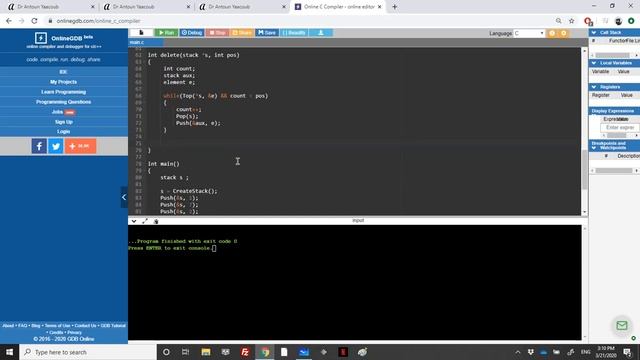
Task: Bookmark the page with the star icon
Action: [x=571, y=21]
